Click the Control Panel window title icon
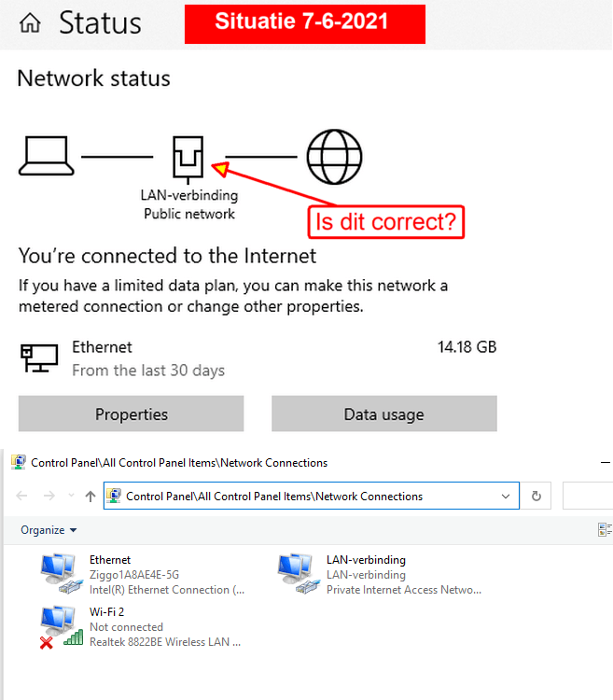 (x=19, y=462)
